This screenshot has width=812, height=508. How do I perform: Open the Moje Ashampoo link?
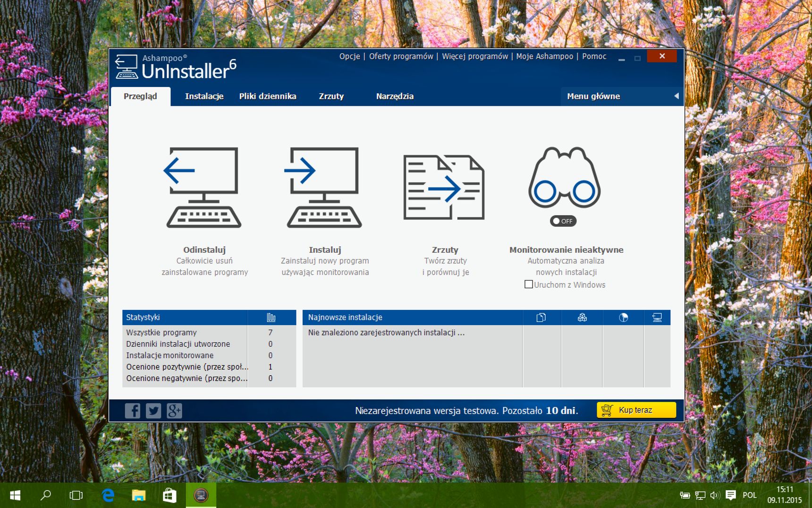click(x=545, y=56)
